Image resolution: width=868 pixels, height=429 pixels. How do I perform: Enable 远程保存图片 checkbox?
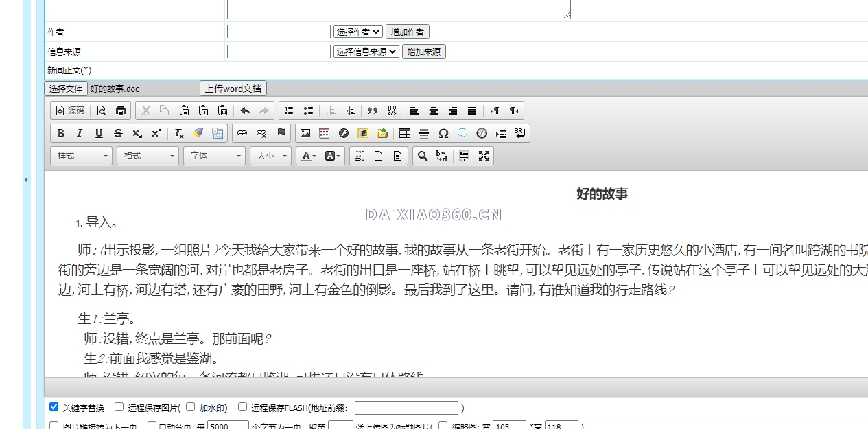tap(119, 407)
